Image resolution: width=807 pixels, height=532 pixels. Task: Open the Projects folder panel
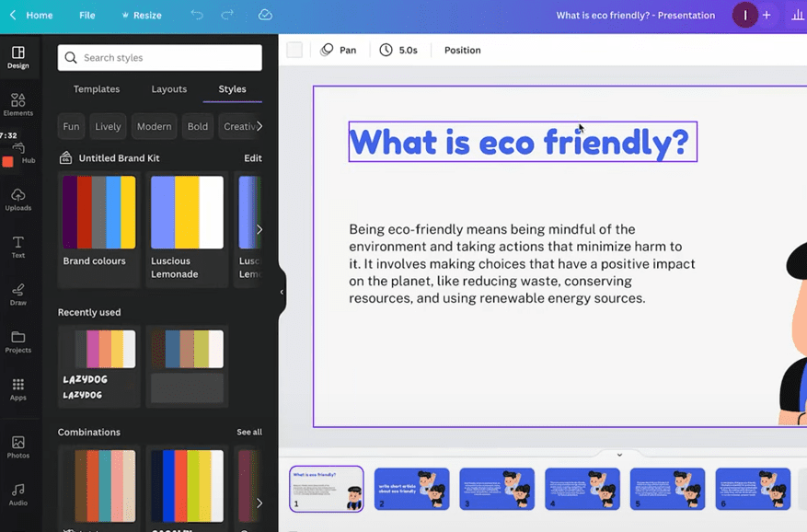click(x=18, y=342)
